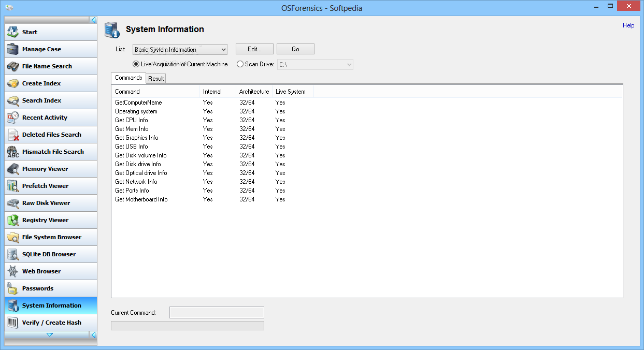This screenshot has height=350, width=644.
Task: Select the Deleted Files Search icon
Action: [13, 135]
